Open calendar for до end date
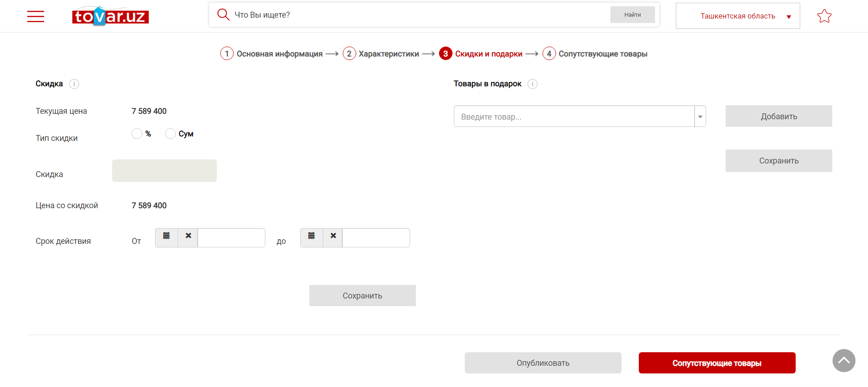The width and height of the screenshot is (868, 387). point(311,238)
